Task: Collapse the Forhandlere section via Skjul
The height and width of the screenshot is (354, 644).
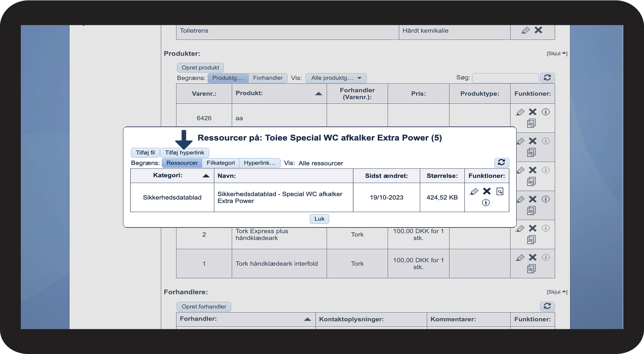Action: tap(557, 292)
